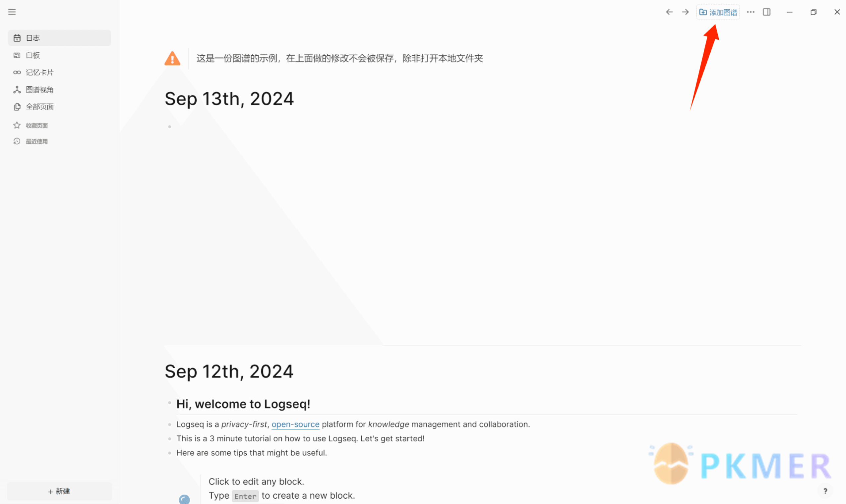Open 收藏页面 (Favorites) section
The width and height of the screenshot is (846, 504).
coord(37,126)
